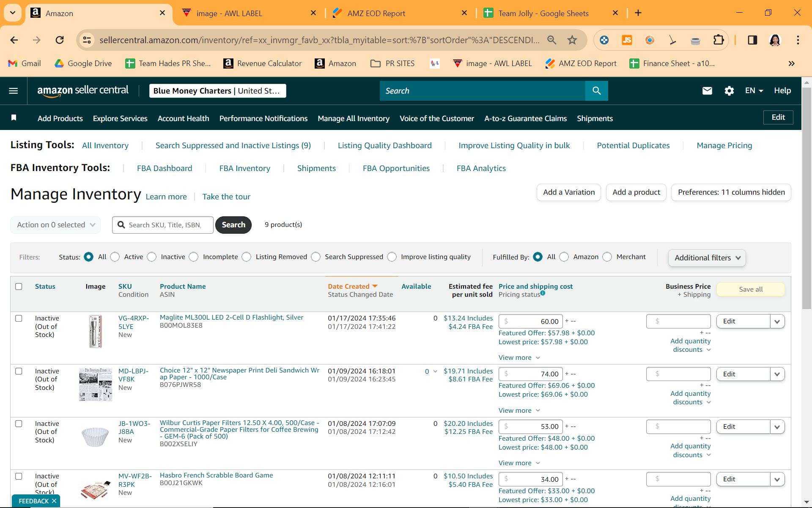This screenshot has width=812, height=508.
Task: Open the browser extensions puzzle icon
Action: tap(719, 40)
